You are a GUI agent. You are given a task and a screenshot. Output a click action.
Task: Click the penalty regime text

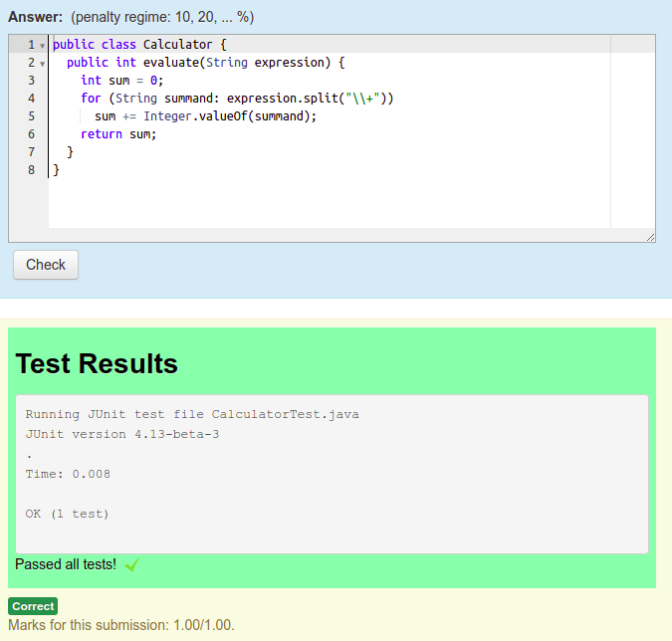pos(162,17)
